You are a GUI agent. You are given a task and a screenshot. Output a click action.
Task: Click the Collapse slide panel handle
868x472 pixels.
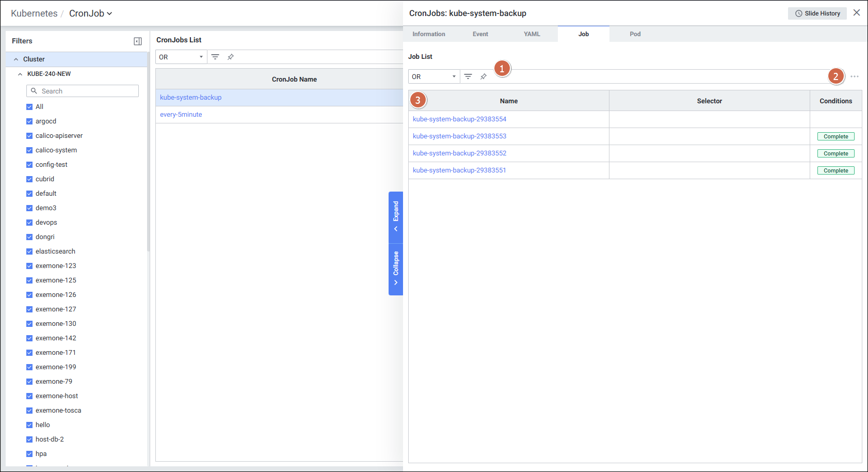pos(396,269)
